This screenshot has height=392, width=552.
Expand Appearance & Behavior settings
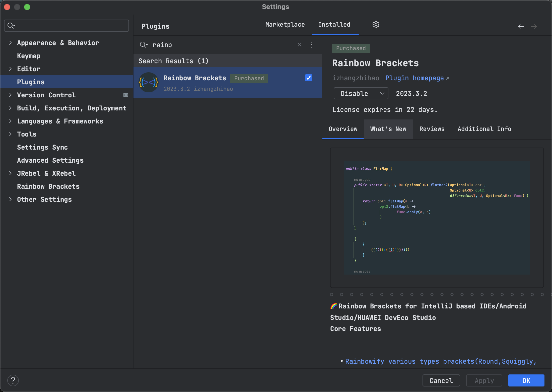point(10,43)
